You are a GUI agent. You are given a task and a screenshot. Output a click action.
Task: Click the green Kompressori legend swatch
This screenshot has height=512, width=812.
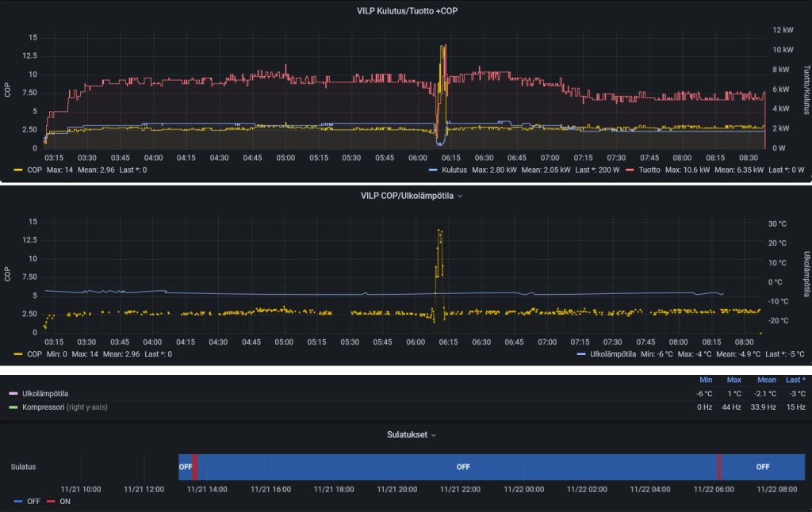pyautogui.click(x=12, y=407)
